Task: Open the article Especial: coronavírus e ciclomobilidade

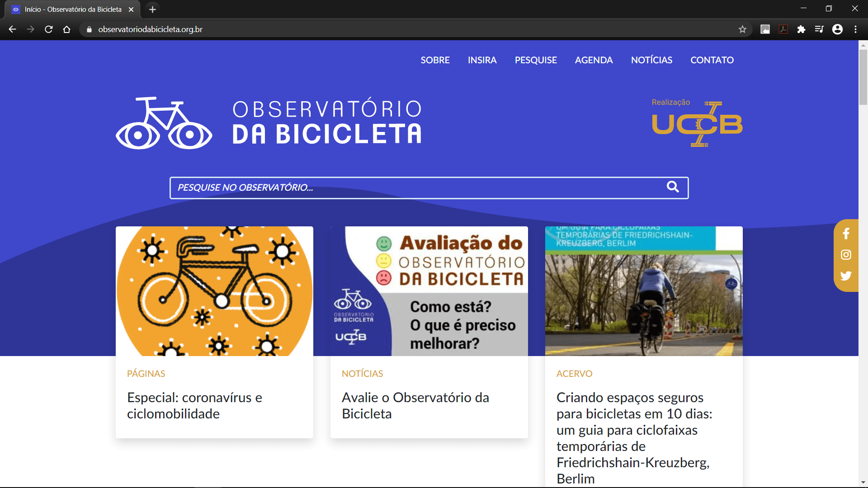Action: (194, 405)
